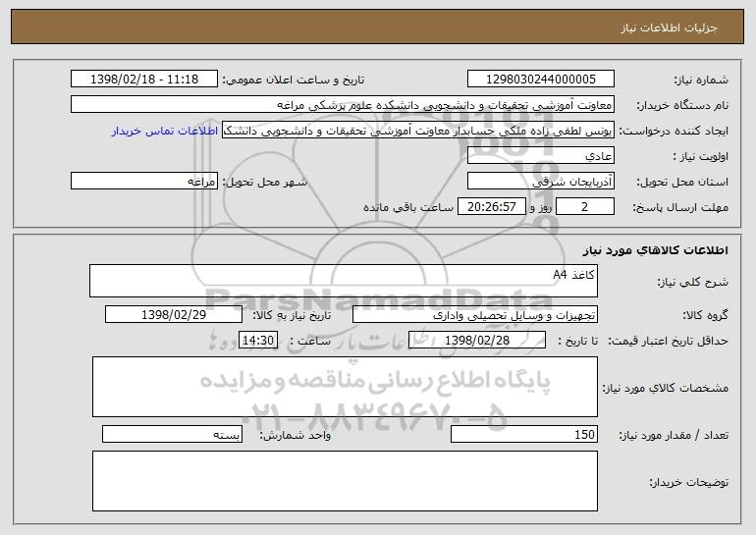Click the header title جزئیات اطلاعات نیاز
Image resolution: width=756 pixels, height=535 pixels.
click(669, 27)
